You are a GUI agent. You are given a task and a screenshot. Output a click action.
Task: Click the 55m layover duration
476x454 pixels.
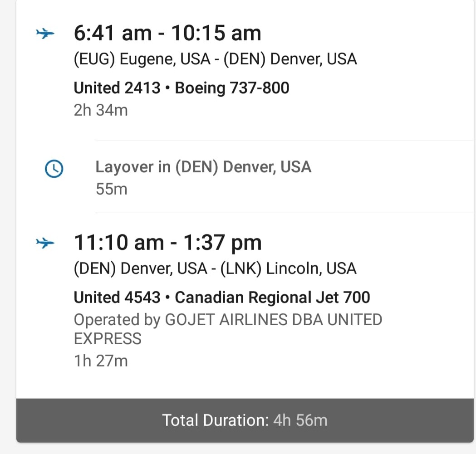pos(112,189)
